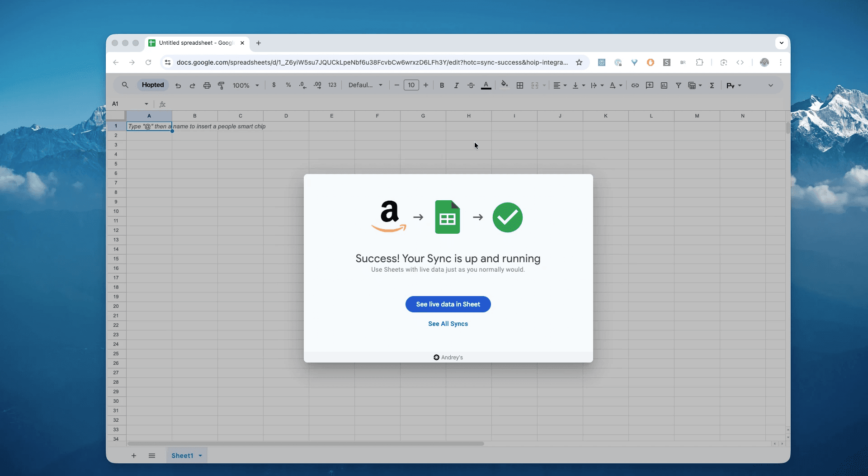868x476 pixels.
Task: Click the Print icon
Action: pyautogui.click(x=207, y=85)
